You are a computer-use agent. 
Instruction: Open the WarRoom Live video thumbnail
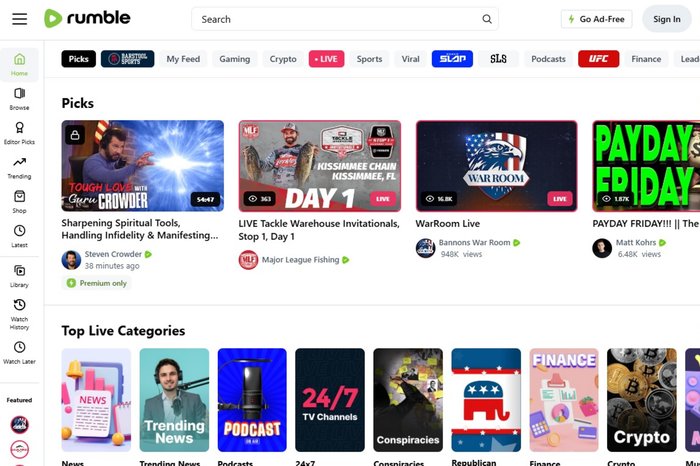click(496, 166)
